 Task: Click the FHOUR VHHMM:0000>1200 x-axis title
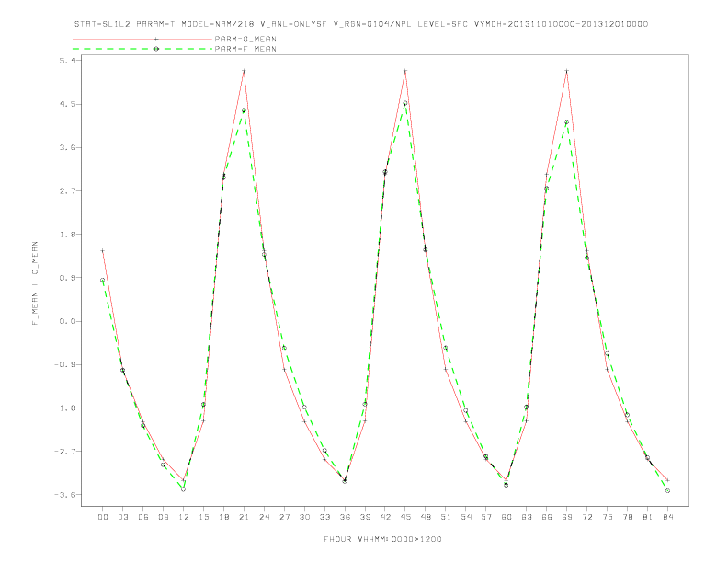382,539
